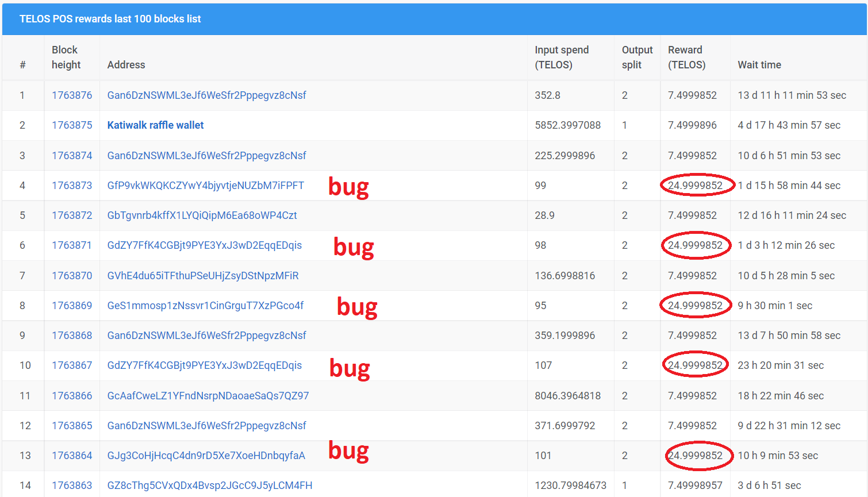Open address GfP9vkWKQKCZYwY4bjyvtjeNUZbM7iFPFT

tap(206, 186)
